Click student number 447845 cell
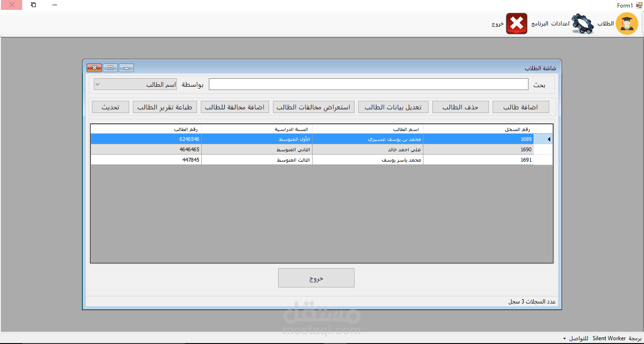This screenshot has width=644, height=344. click(x=146, y=160)
